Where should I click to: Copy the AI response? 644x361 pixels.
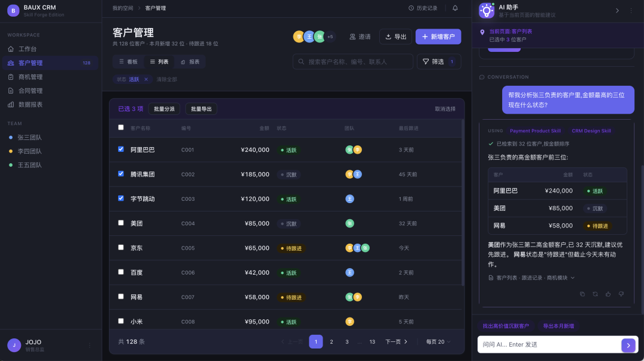(x=583, y=294)
